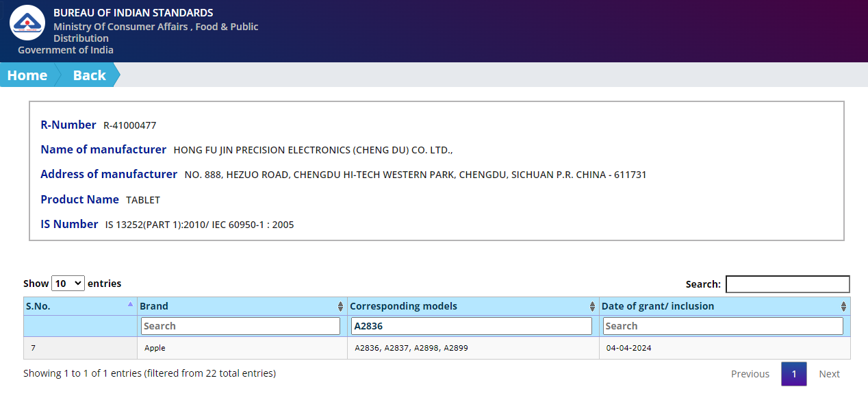868x413 pixels.
Task: Go to the Home breadcrumb tab
Action: pos(27,75)
